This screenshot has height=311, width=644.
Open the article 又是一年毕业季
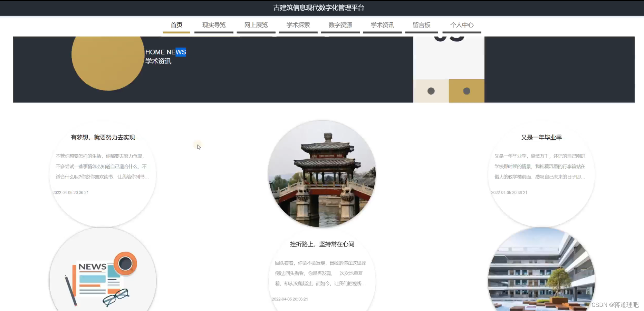tap(542, 137)
